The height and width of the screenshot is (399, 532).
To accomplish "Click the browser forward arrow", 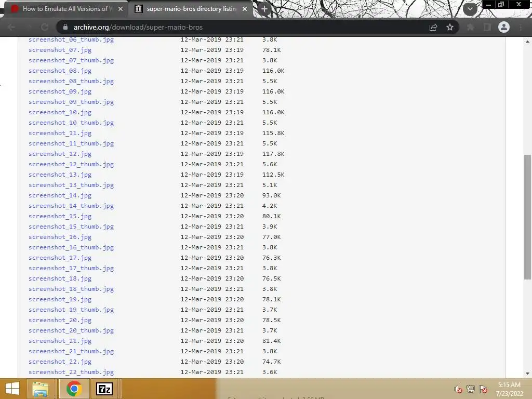I will click(29, 27).
